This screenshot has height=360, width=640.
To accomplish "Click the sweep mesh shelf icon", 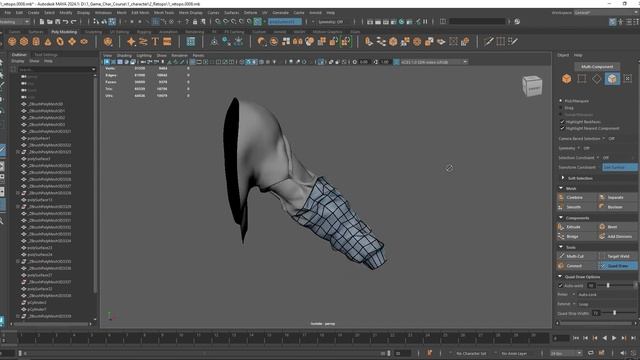I will [x=143, y=41].
